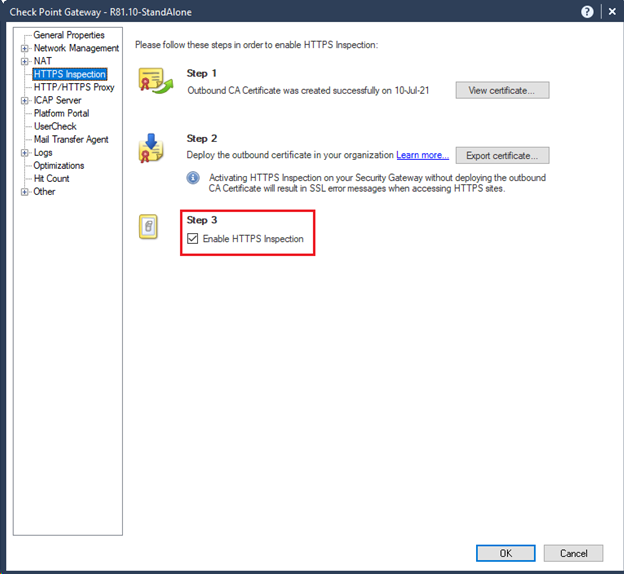
Task: Close the Check Point Gateway dialog
Action: coord(611,11)
